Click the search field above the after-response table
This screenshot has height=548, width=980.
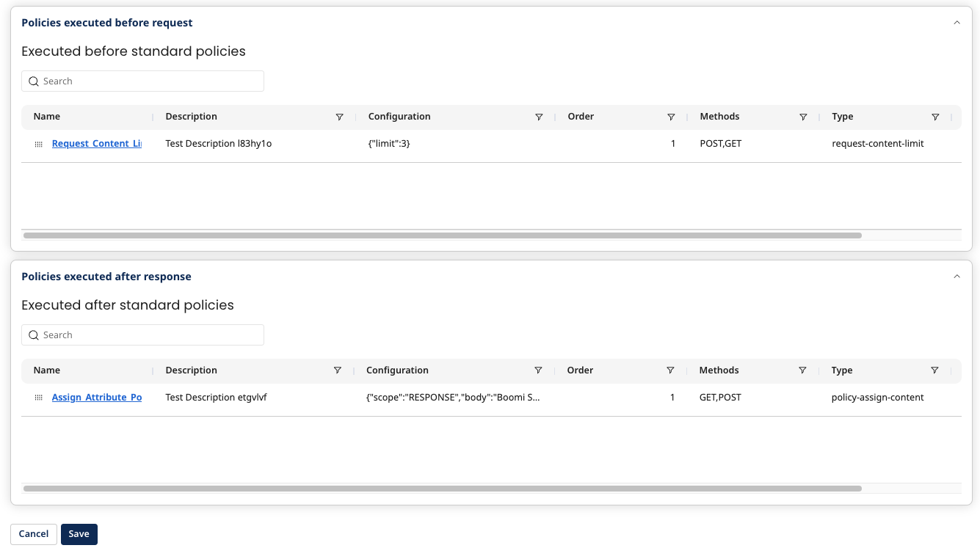click(142, 335)
